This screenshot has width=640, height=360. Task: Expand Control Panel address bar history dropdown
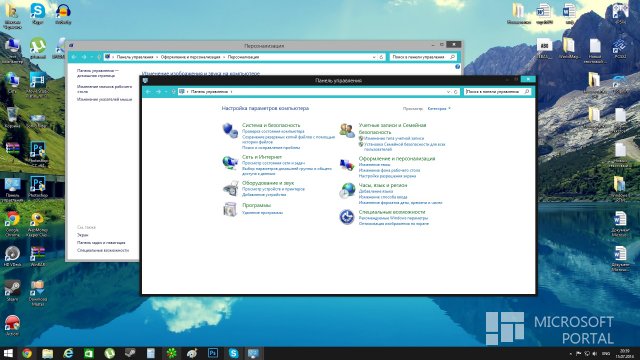coord(448,92)
